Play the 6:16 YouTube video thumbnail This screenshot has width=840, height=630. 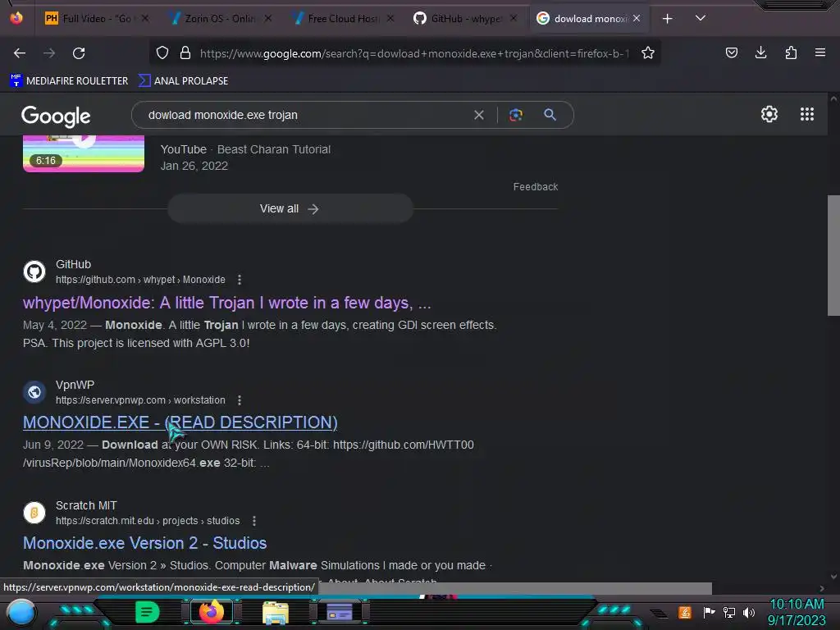pyautogui.click(x=84, y=153)
